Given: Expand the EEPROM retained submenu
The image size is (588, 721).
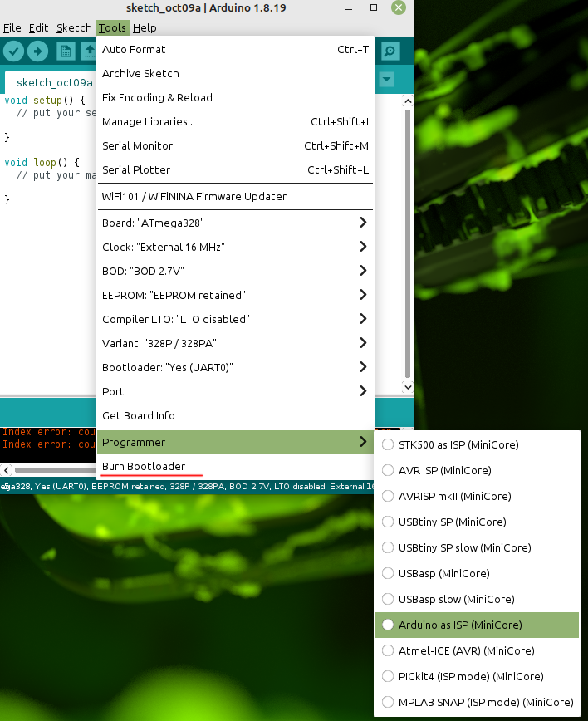Looking at the screenshot, I should (x=235, y=295).
